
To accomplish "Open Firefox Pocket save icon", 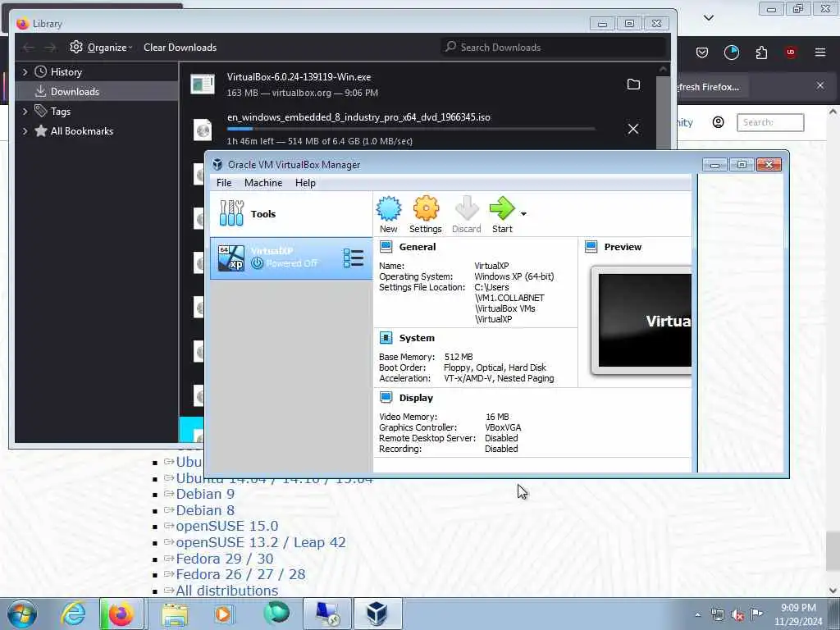I will 702,52.
